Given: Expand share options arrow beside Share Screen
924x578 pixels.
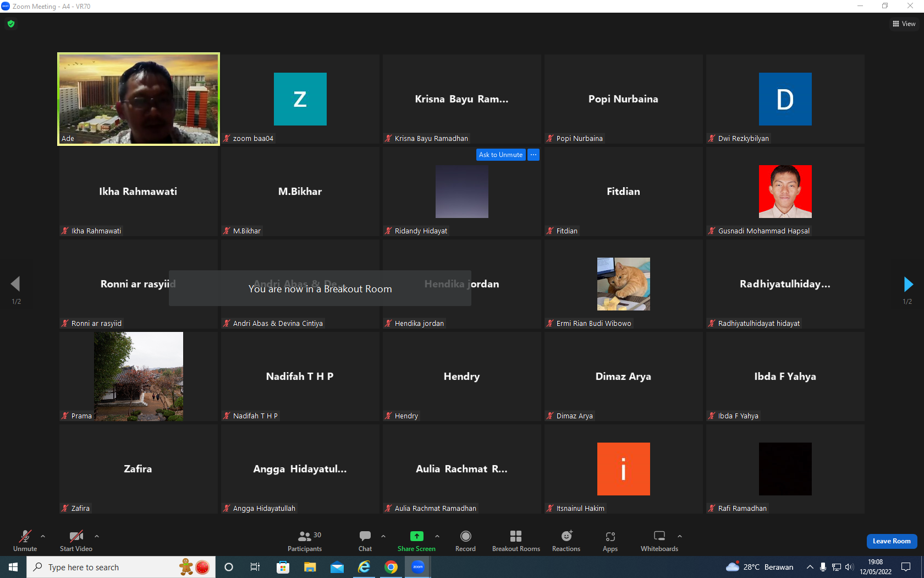Looking at the screenshot, I should tap(437, 536).
